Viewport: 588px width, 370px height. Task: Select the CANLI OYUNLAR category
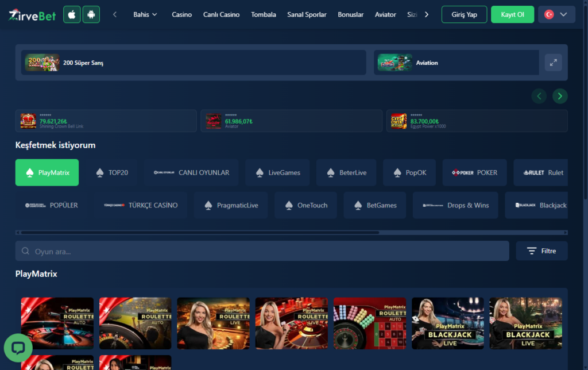click(x=191, y=172)
